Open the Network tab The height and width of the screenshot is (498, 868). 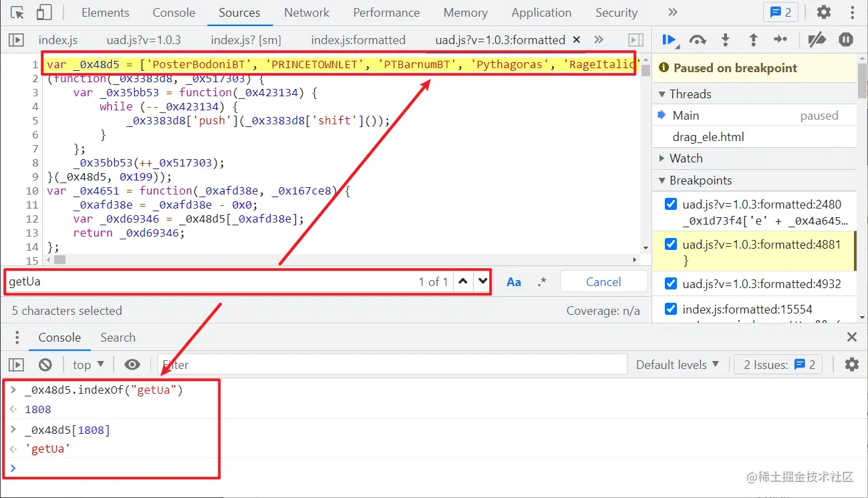pos(307,13)
